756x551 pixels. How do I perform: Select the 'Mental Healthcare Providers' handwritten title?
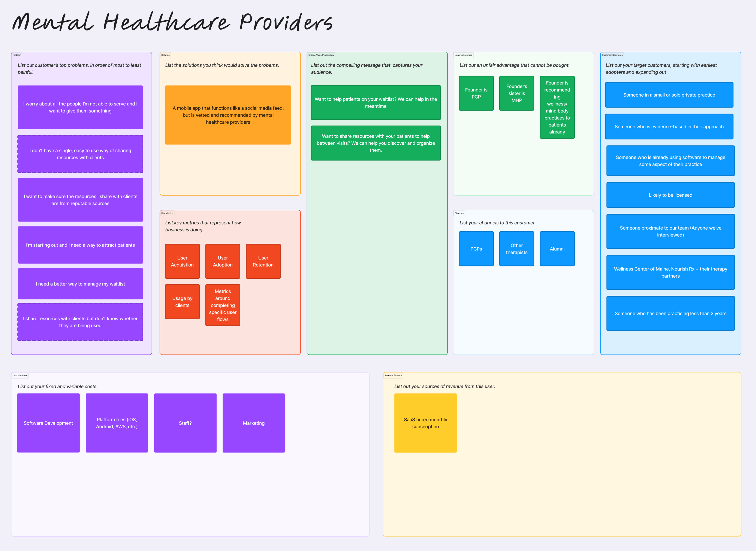[x=172, y=22]
